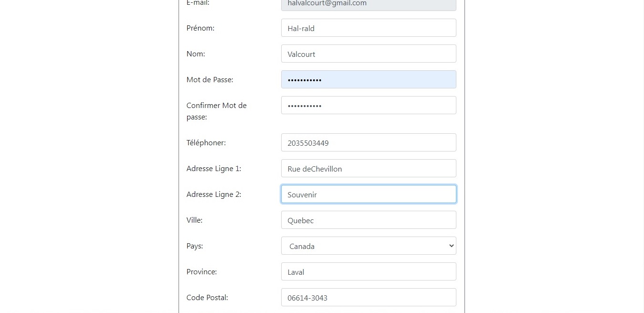Click the greyed-out E-mail field
The image size is (644, 313).
[368, 4]
